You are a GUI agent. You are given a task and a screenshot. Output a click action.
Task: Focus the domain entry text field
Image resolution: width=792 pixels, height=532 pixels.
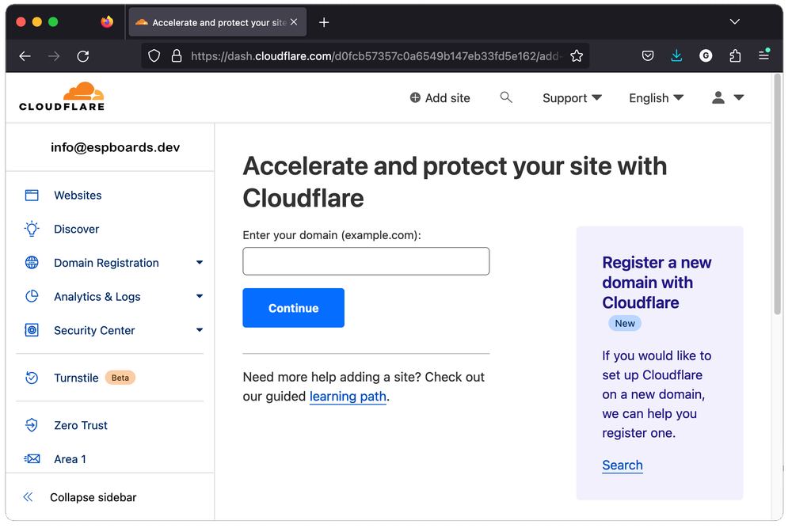(x=366, y=261)
